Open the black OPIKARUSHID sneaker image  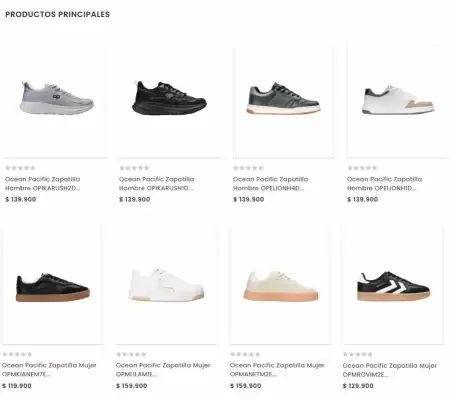(x=169, y=97)
